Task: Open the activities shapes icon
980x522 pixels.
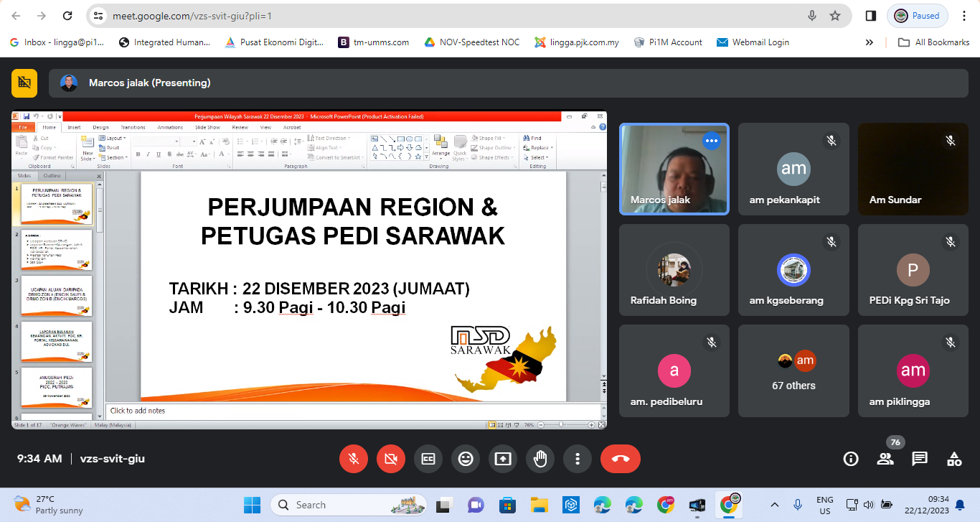Action: tap(954, 459)
